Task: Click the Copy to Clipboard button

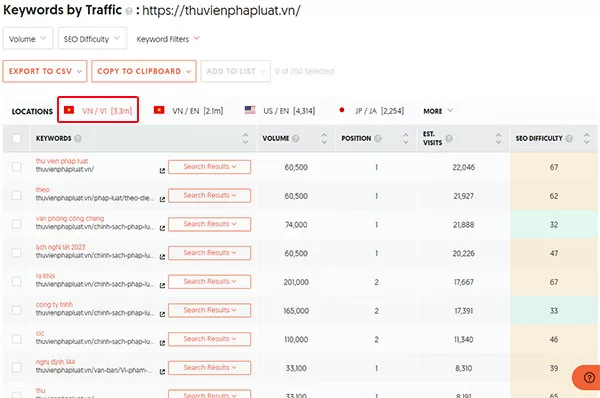Action: tap(144, 71)
